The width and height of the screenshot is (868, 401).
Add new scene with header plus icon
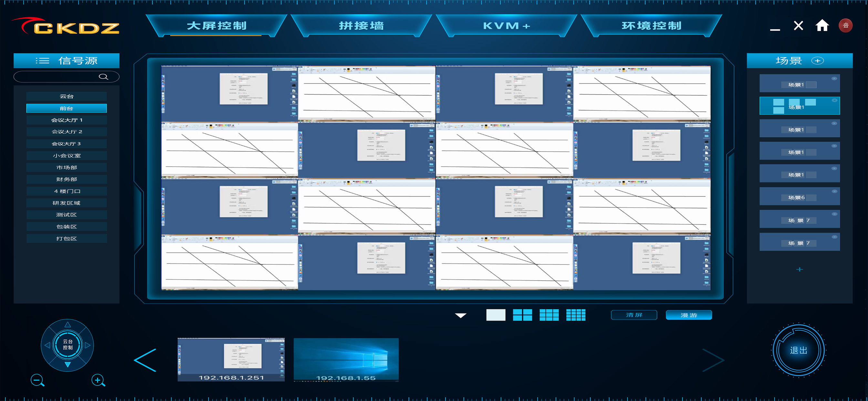click(817, 61)
